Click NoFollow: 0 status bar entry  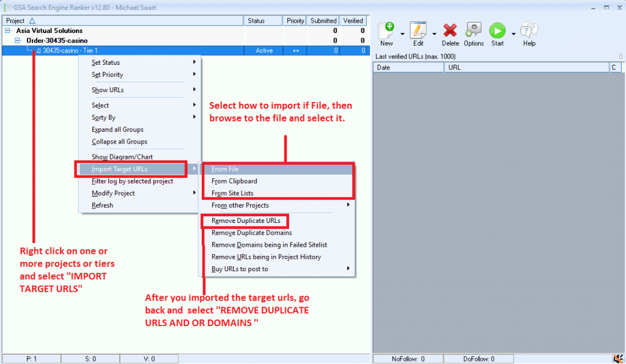coord(408,359)
